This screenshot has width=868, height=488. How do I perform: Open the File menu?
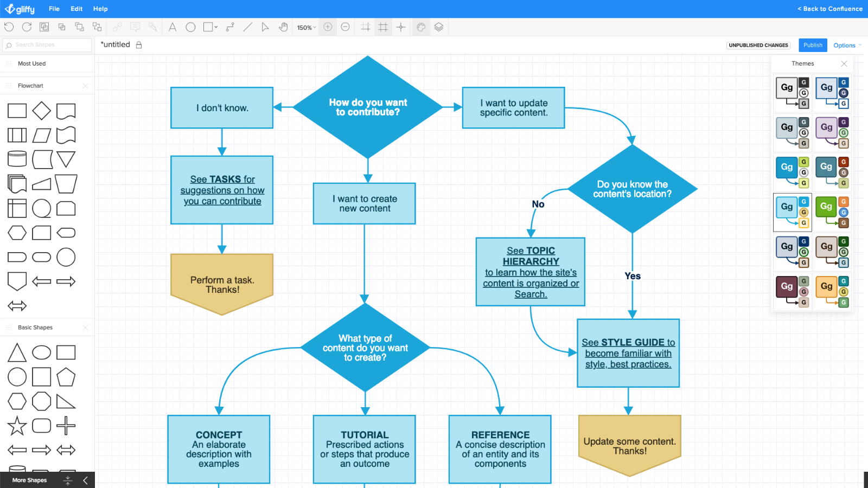(54, 9)
